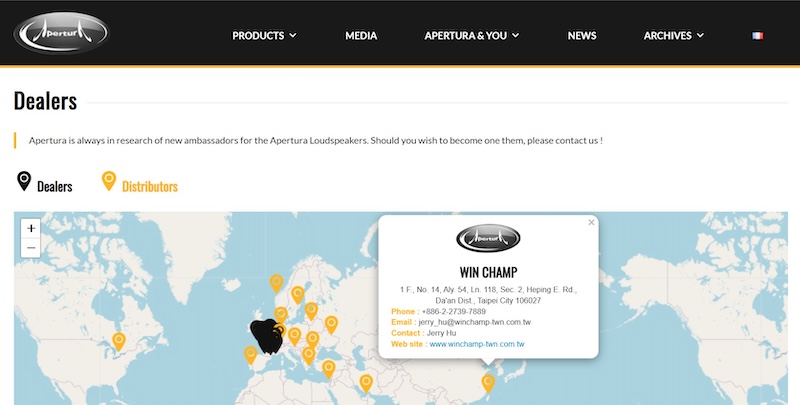The height and width of the screenshot is (405, 800).
Task: Open the Archives menu
Action: [x=667, y=36]
